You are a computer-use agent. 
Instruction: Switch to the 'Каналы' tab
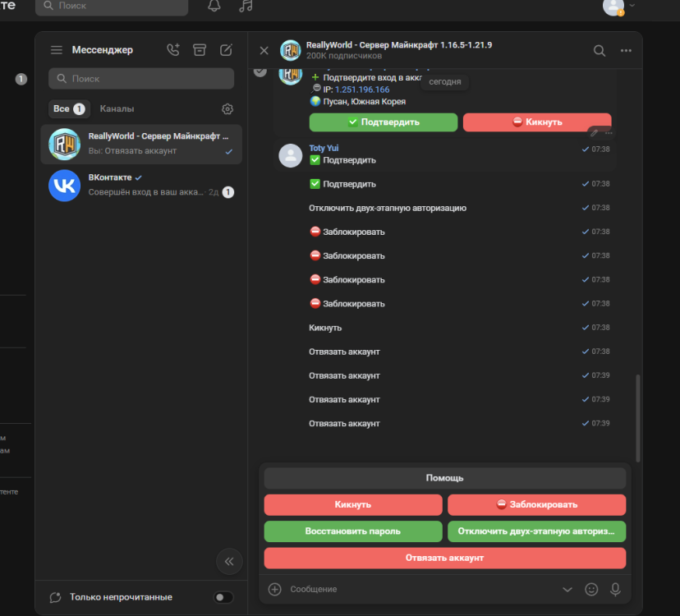[117, 109]
